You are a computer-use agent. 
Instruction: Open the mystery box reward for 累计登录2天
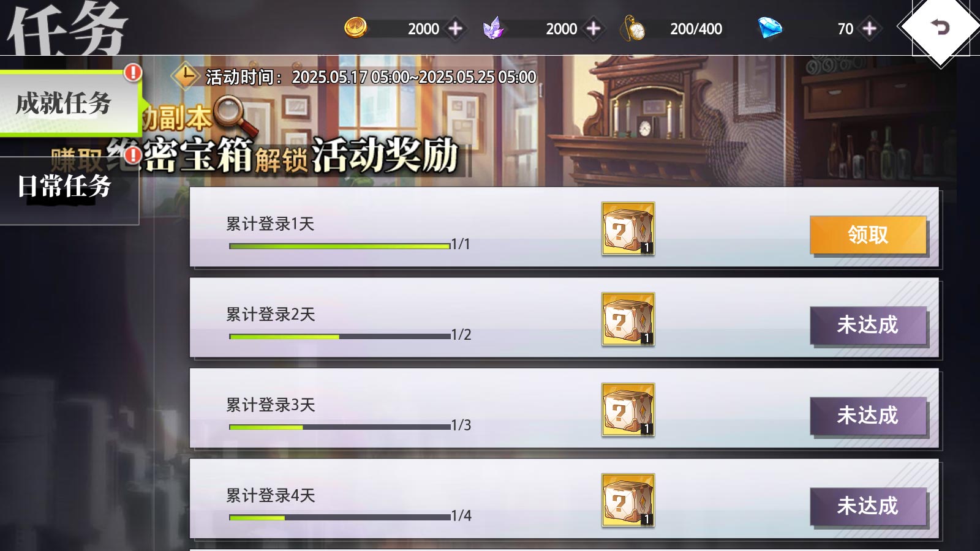(x=628, y=319)
